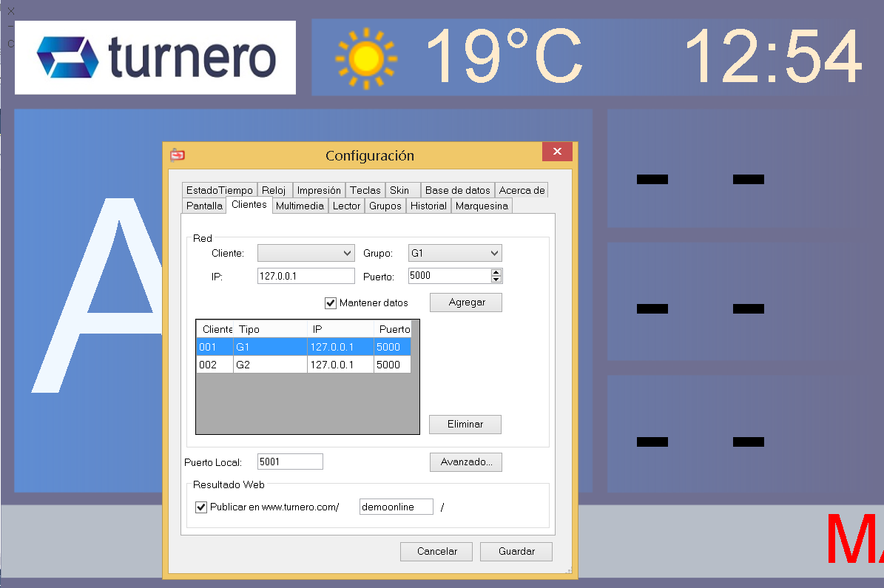Click the sun weather icon
The height and width of the screenshot is (588, 884).
(365, 57)
